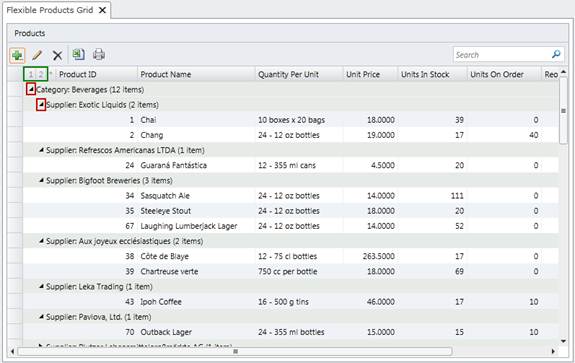
Task: Click the Print icon in toolbar
Action: [99, 55]
